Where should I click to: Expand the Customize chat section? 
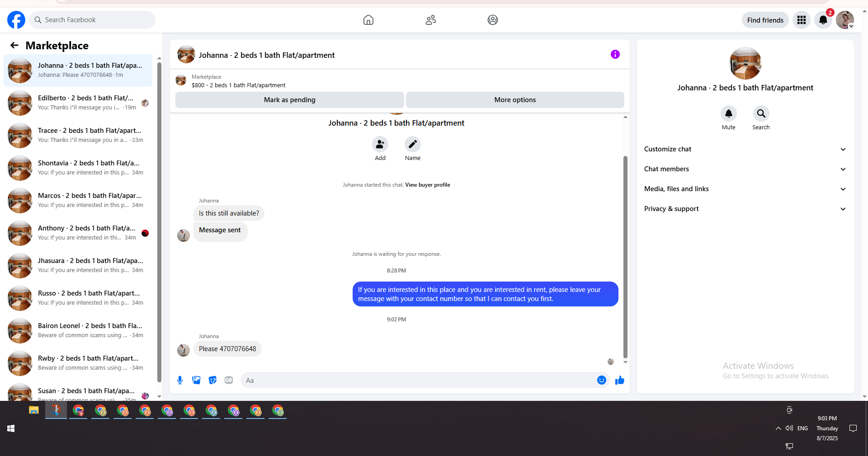[x=745, y=149]
